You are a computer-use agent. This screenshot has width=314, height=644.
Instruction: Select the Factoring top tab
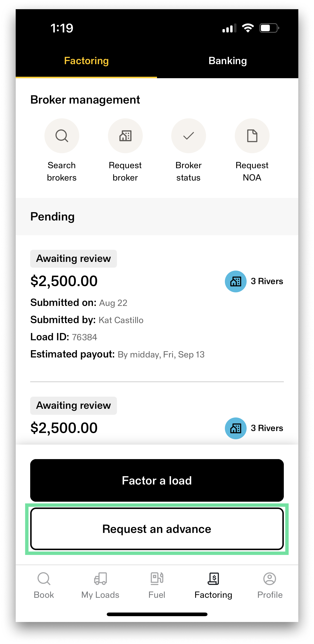86,61
